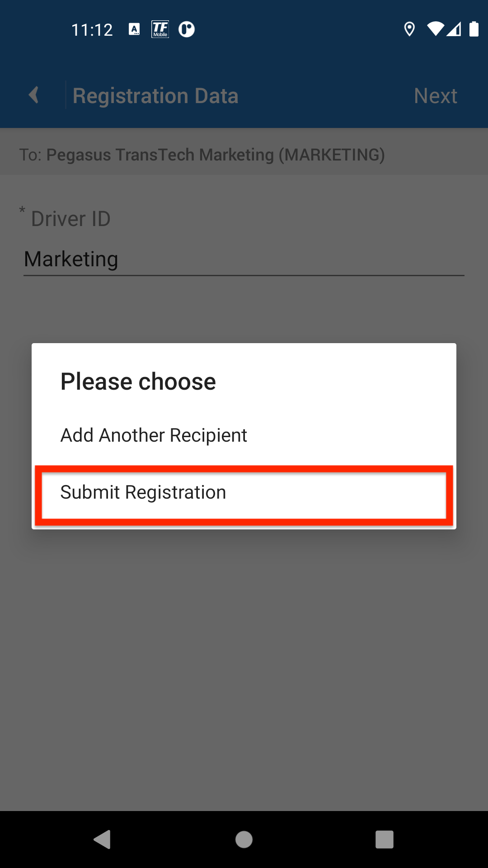
Task: Tap the TF Mobile status bar icon
Action: 160,29
